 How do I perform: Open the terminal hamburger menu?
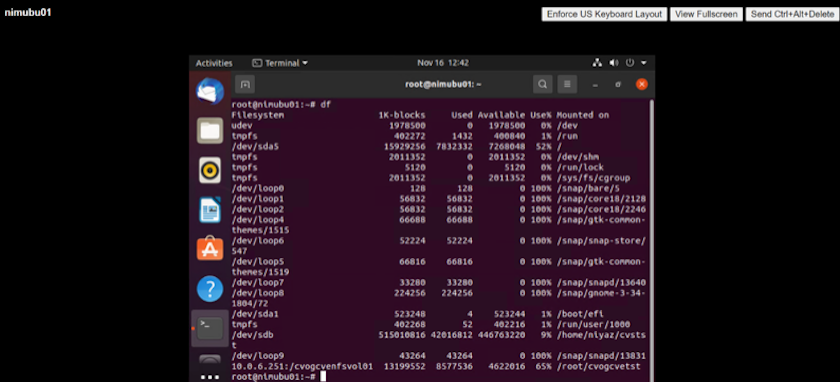567,84
